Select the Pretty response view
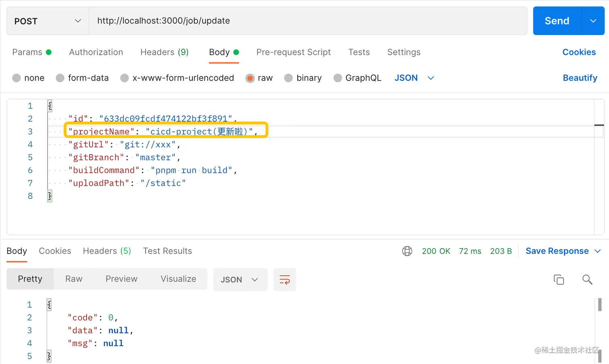Viewport: 609px width, 364px height. [30, 279]
